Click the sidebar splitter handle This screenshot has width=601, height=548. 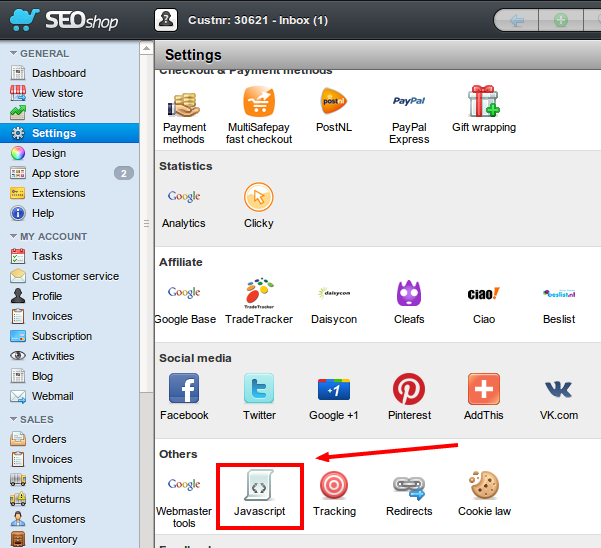point(147,224)
